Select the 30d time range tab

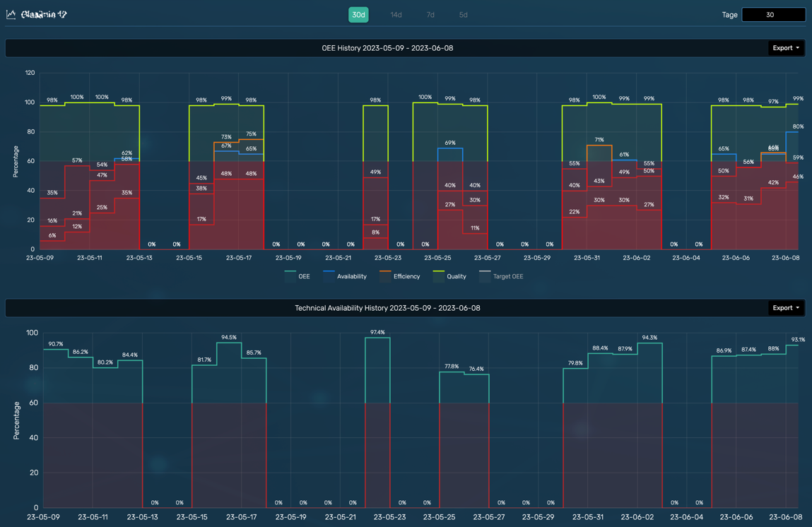tap(358, 15)
